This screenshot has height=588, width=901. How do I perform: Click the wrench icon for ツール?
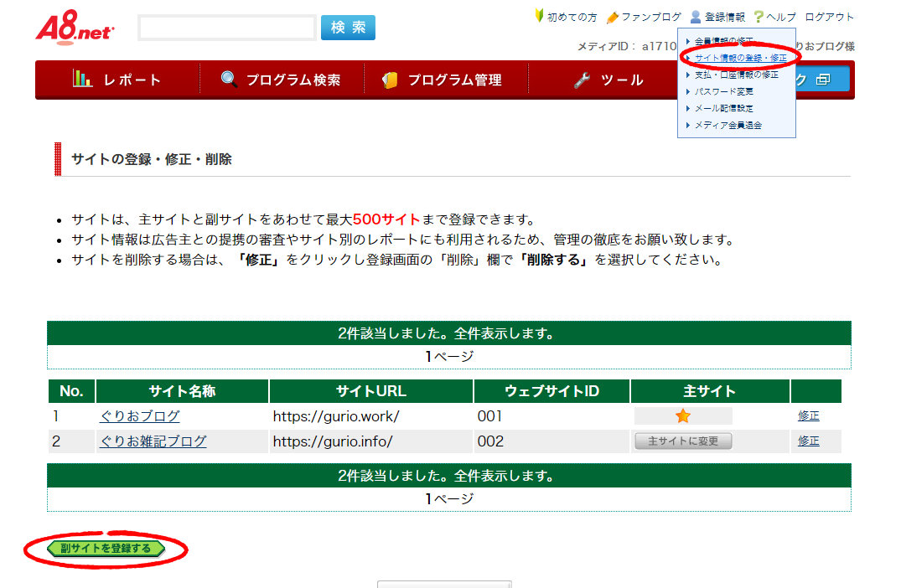(583, 80)
